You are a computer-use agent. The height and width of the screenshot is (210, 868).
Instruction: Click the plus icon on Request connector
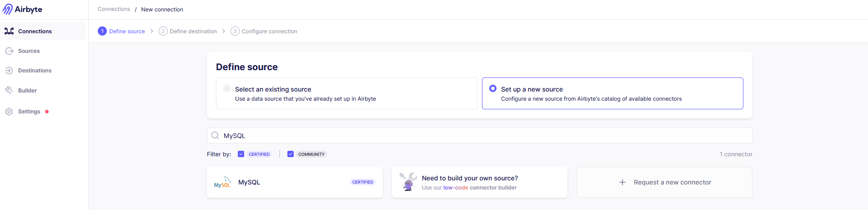(x=622, y=182)
